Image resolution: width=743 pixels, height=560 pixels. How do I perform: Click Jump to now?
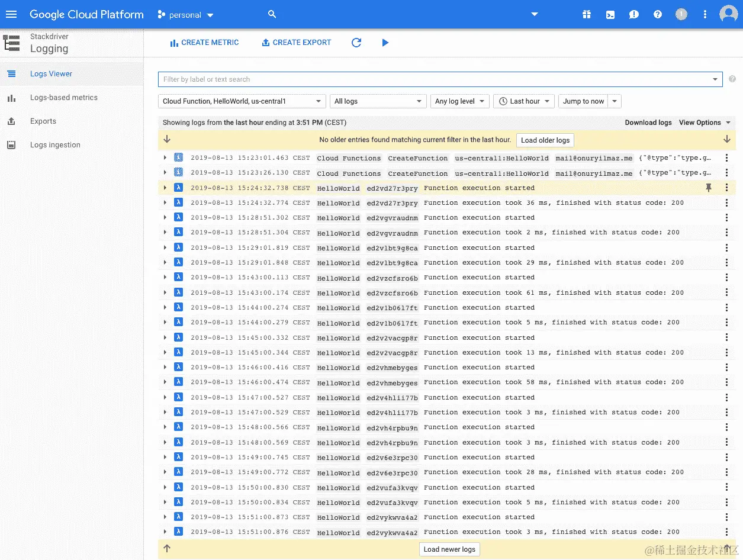pos(584,101)
